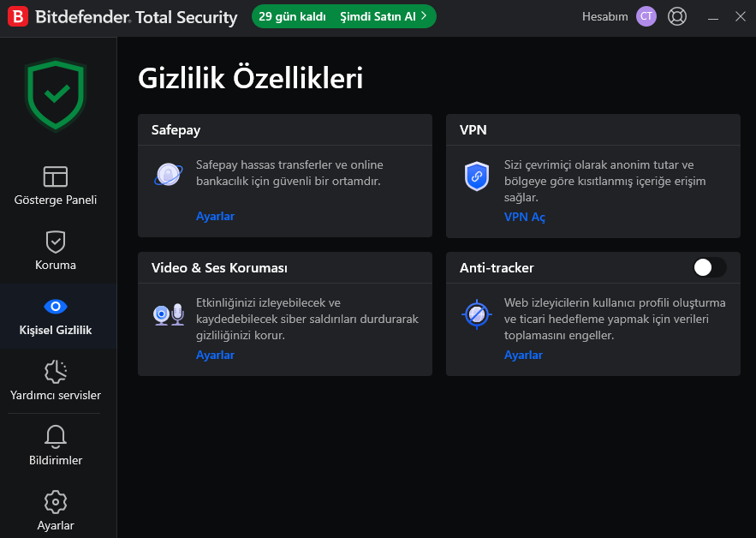The image size is (756, 538).
Task: Click the Anti-tracker card title
Action: [497, 268]
